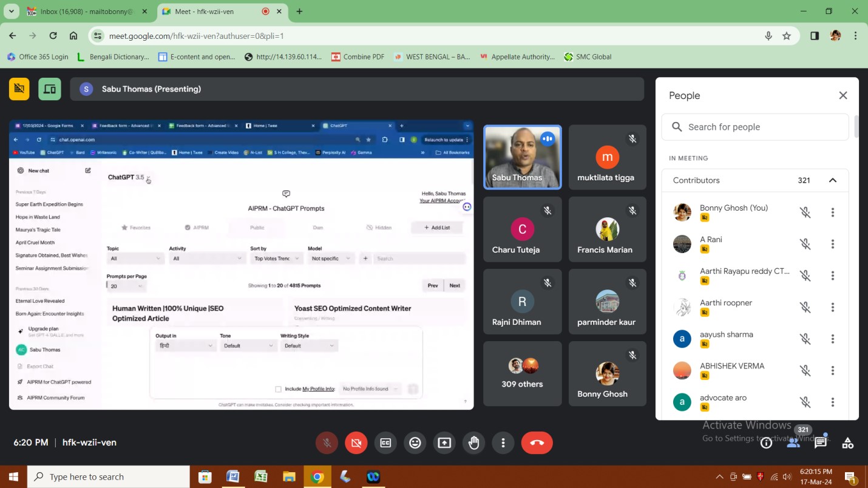The image size is (868, 488).
Task: Collapse the Contributors list
Action: click(x=832, y=180)
